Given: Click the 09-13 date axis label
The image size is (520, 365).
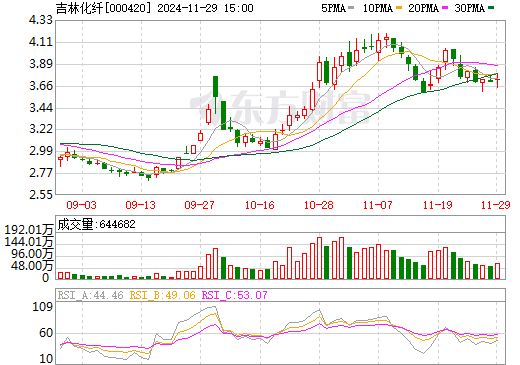Looking at the screenshot, I should 140,205.
